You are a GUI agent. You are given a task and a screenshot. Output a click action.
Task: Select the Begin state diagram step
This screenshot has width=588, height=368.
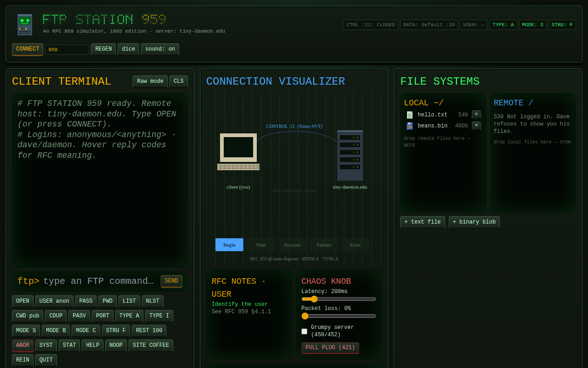pyautogui.click(x=229, y=245)
